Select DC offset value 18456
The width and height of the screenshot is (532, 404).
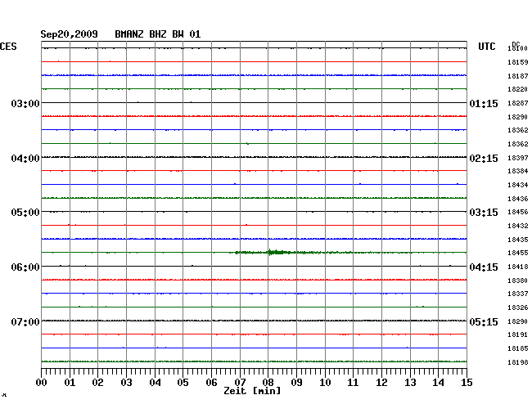tap(518, 212)
